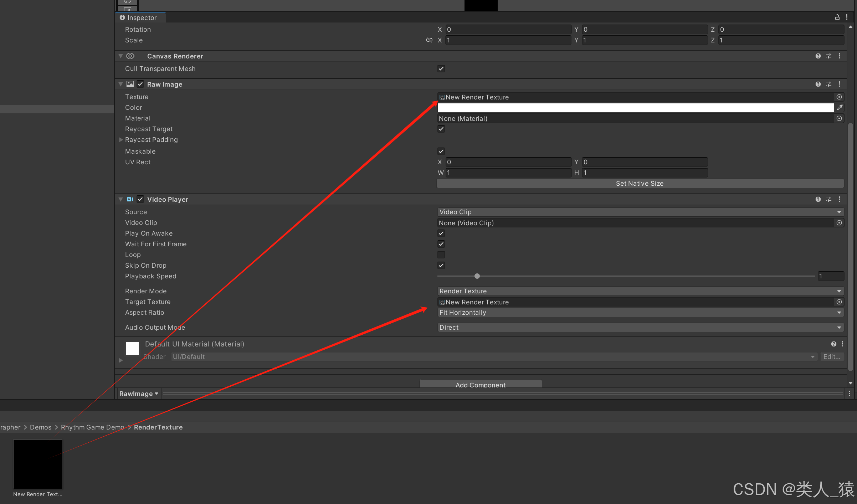This screenshot has height=504, width=857.
Task: Click the color eyedropper icon
Action: point(840,107)
